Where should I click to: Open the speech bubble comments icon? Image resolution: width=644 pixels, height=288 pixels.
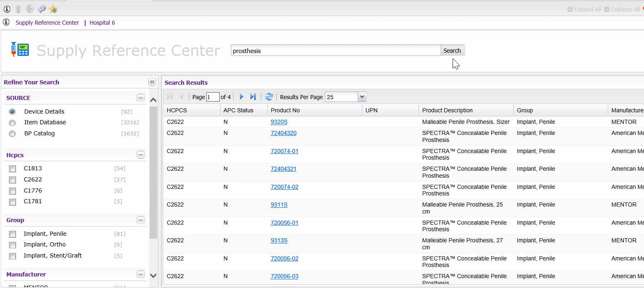[41, 9]
